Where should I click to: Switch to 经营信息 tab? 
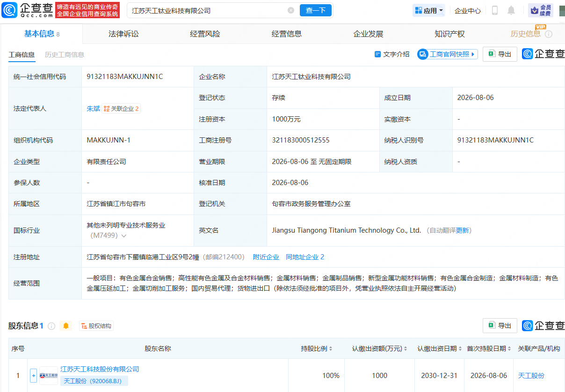tap(287, 34)
